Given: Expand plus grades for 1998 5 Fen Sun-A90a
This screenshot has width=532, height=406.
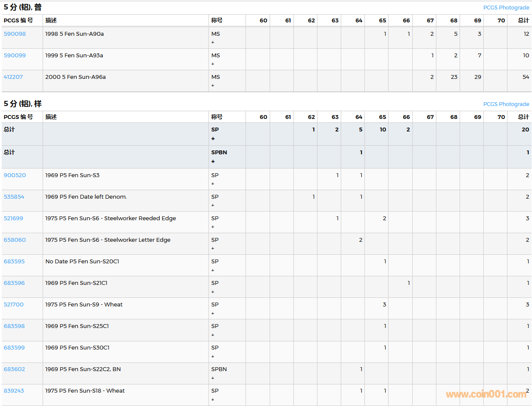Looking at the screenshot, I should (213, 42).
